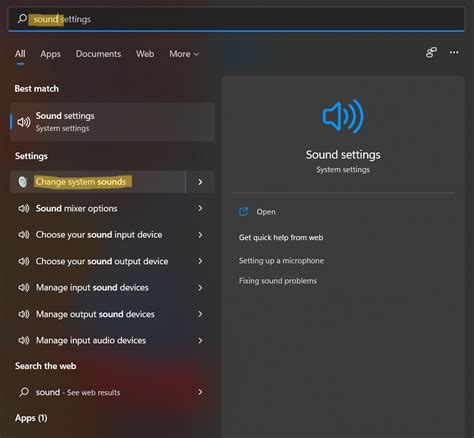Click speaker icon next to Sound mixer options

(24, 208)
